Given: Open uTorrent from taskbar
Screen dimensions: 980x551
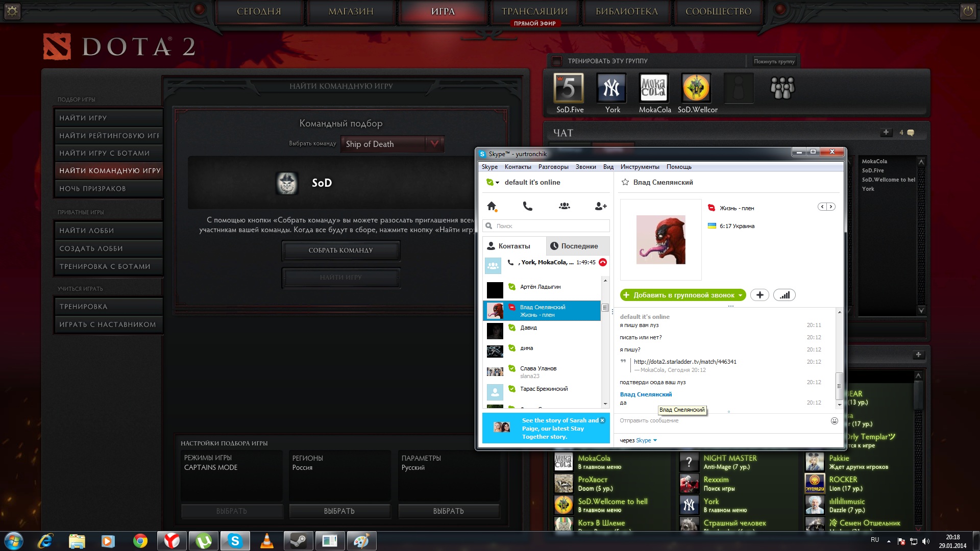Looking at the screenshot, I should point(204,541).
